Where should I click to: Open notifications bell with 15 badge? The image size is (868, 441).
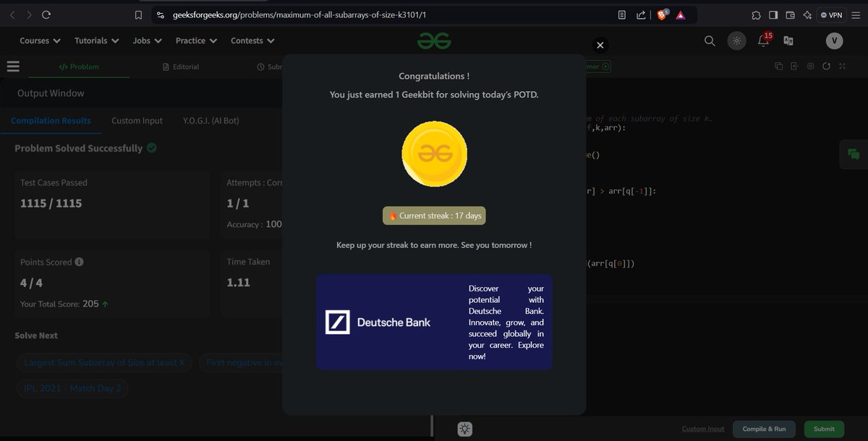pyautogui.click(x=764, y=40)
